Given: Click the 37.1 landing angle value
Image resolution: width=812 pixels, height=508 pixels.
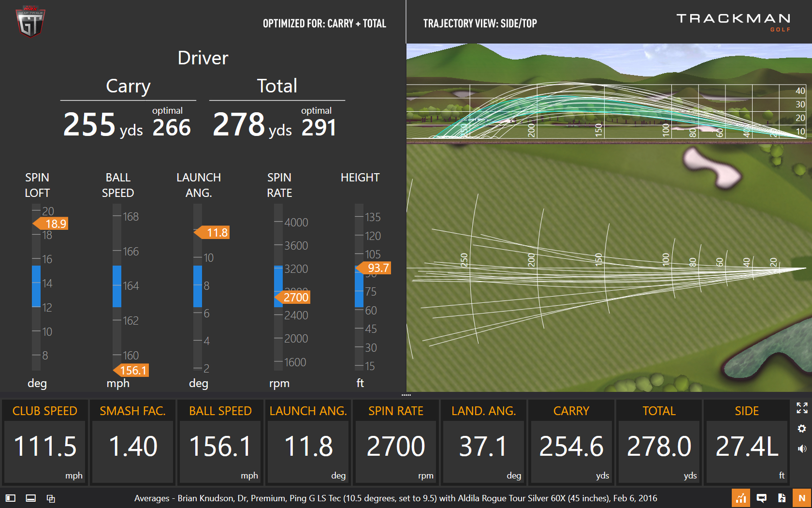Looking at the screenshot, I should pyautogui.click(x=483, y=446).
